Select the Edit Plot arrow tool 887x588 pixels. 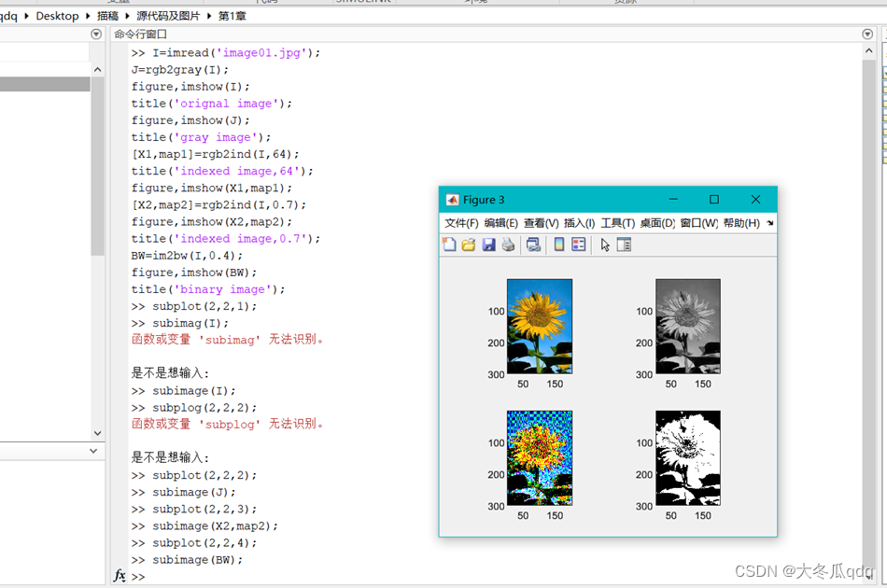click(605, 245)
